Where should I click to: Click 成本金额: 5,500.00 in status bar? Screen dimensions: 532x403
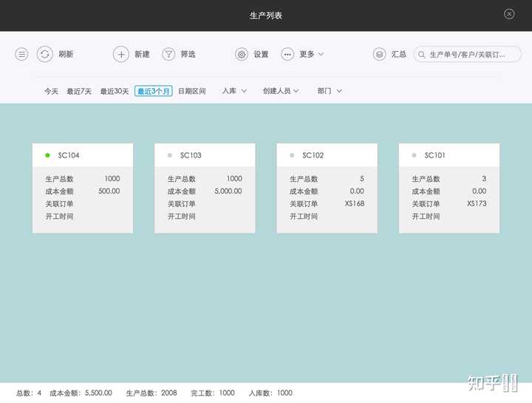81,393
